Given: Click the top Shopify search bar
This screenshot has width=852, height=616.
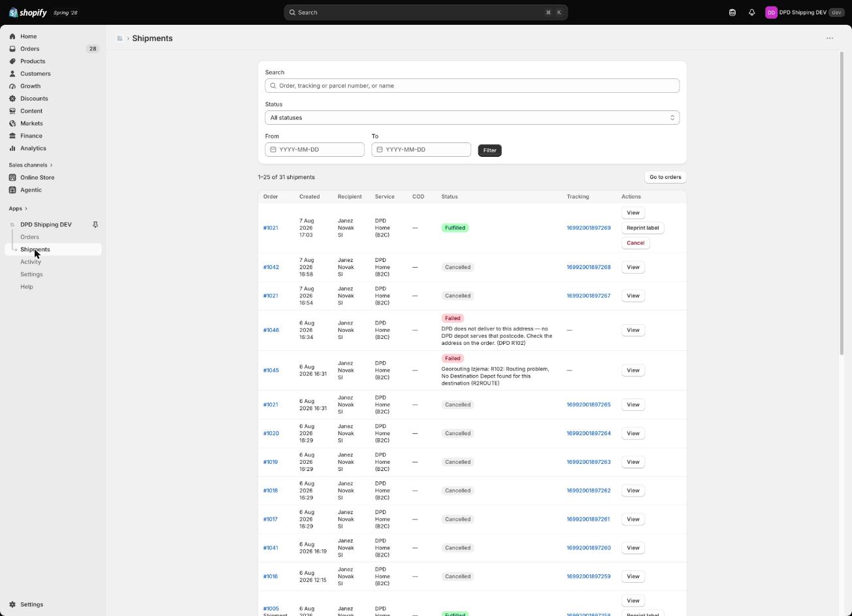Looking at the screenshot, I should click(x=425, y=12).
